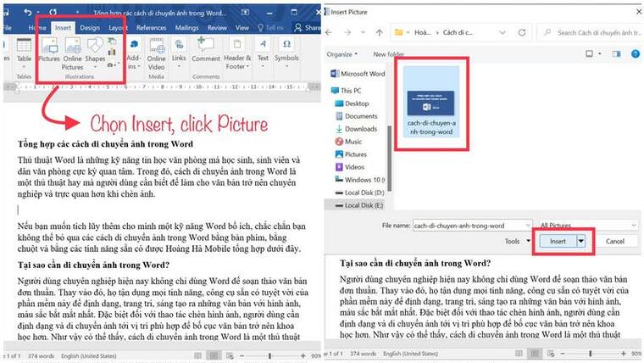Refresh the Insert Picture folder view
The width and height of the screenshot is (644, 363).
tap(522, 32)
